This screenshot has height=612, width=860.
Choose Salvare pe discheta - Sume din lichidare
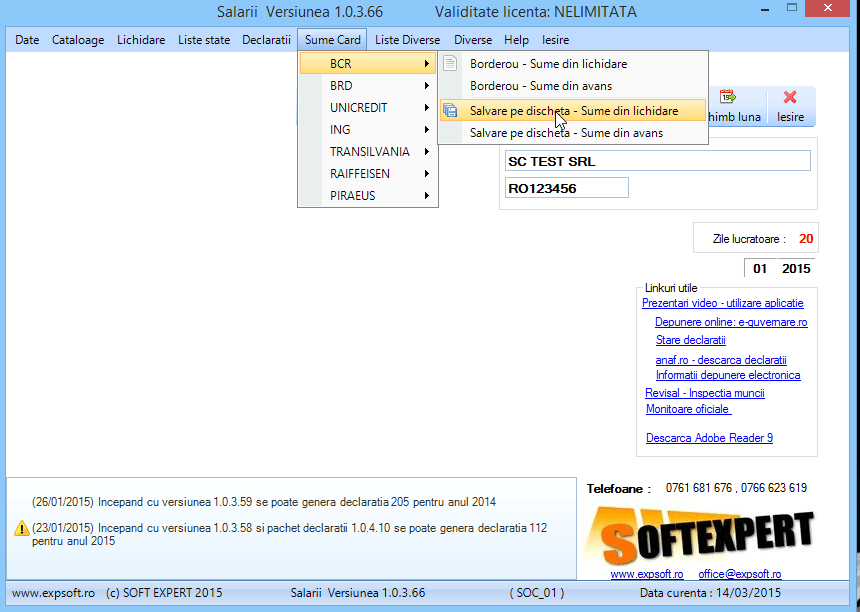[573, 110]
